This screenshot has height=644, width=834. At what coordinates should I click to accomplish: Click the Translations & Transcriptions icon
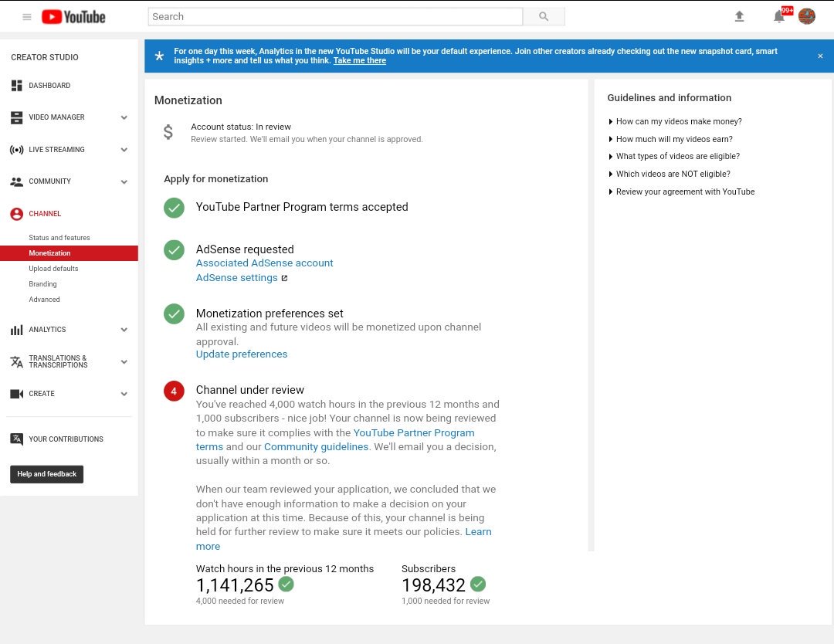[16, 361]
